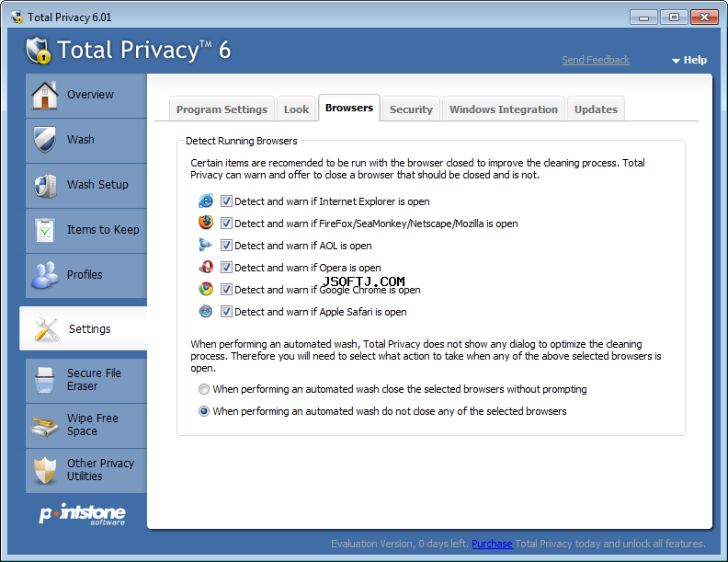Open Other Privacy Utilities shield icon
This screenshot has height=562, width=728.
coord(44,470)
